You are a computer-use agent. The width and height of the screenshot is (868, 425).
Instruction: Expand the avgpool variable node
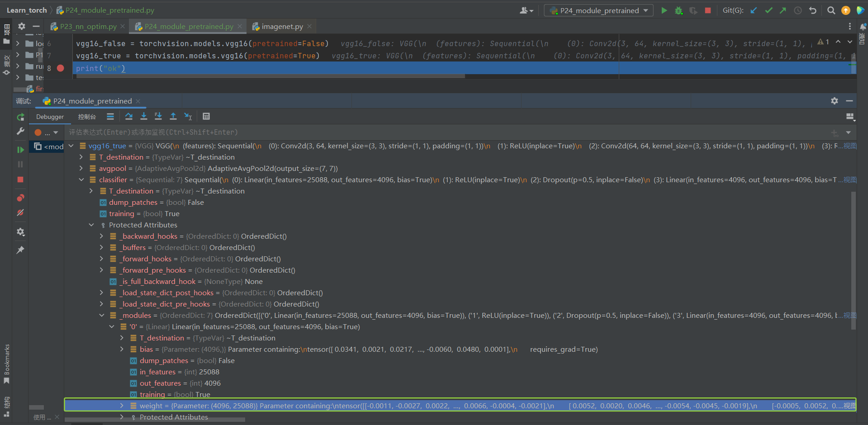coord(81,169)
